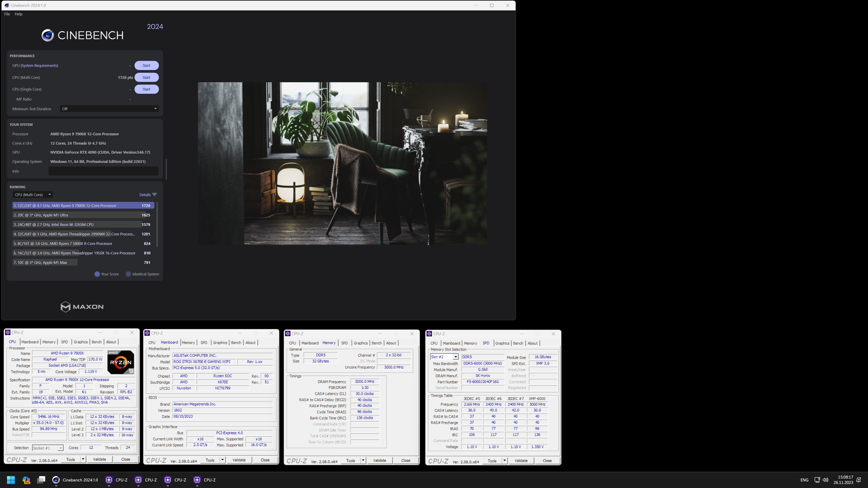The height and width of the screenshot is (488, 868).
Task: Open the PowerToys-style PRE taskbar app
Action: coord(26,480)
